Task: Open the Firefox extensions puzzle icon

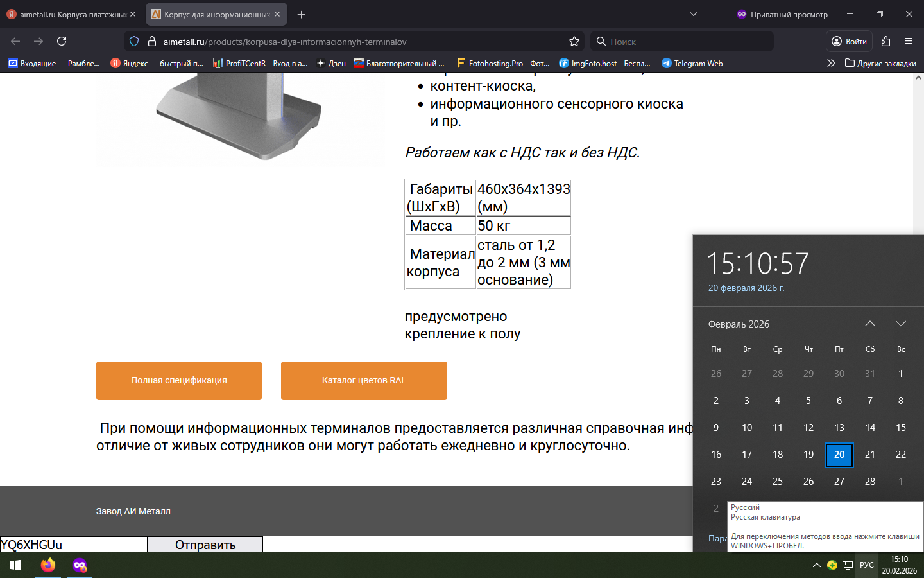Action: click(886, 41)
